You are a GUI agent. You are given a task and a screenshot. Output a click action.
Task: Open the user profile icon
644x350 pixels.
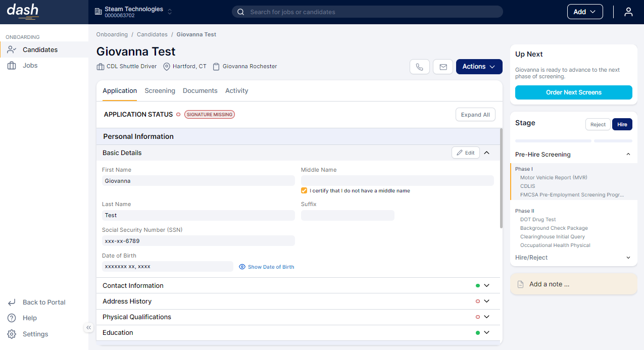[628, 12]
